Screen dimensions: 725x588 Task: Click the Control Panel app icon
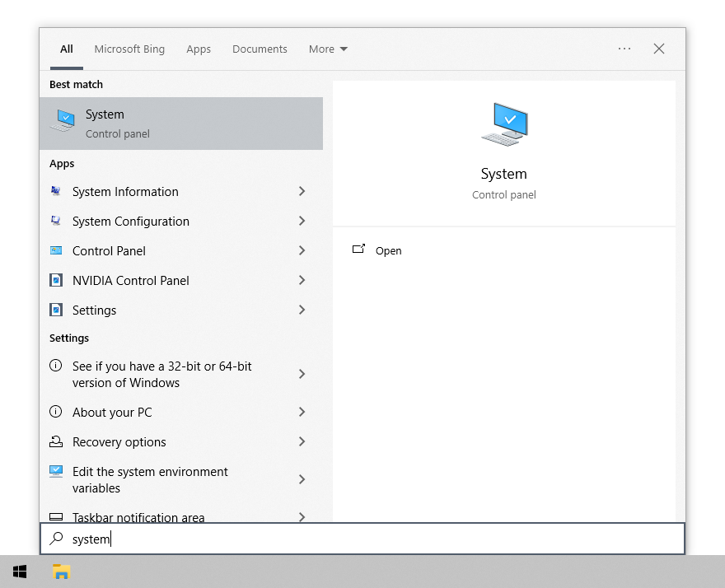click(56, 250)
